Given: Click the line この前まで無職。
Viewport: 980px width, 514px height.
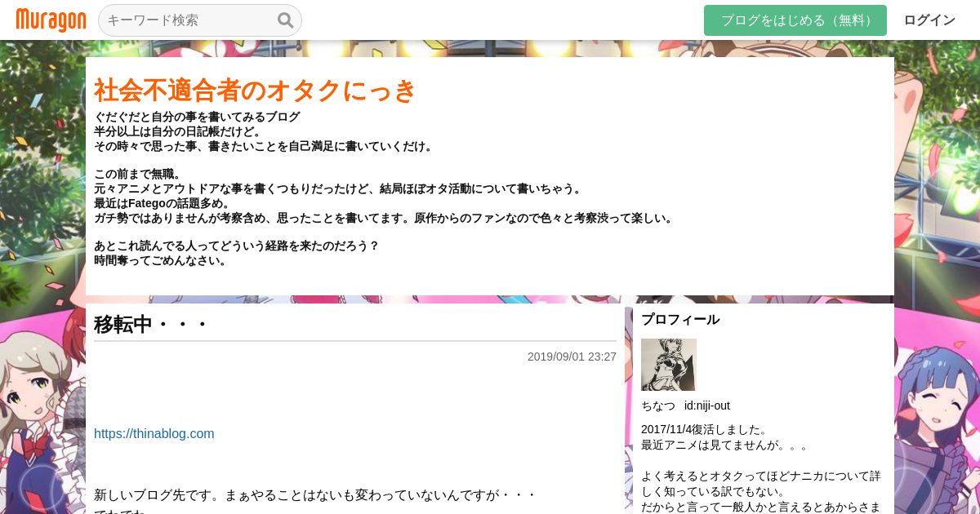Looking at the screenshot, I should pyautogui.click(x=138, y=174).
